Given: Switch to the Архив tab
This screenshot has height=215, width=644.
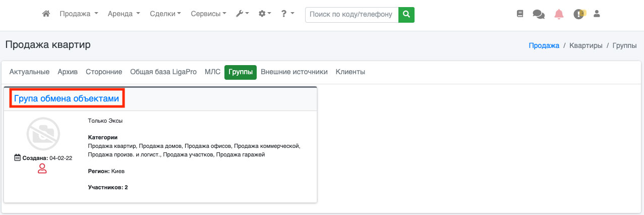Looking at the screenshot, I should (x=68, y=72).
